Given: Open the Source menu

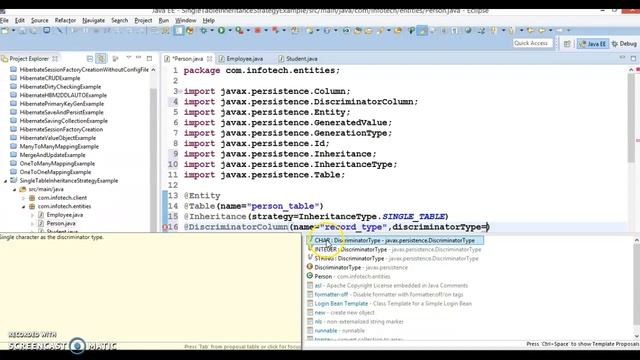Looking at the screenshot, I should (40, 20).
